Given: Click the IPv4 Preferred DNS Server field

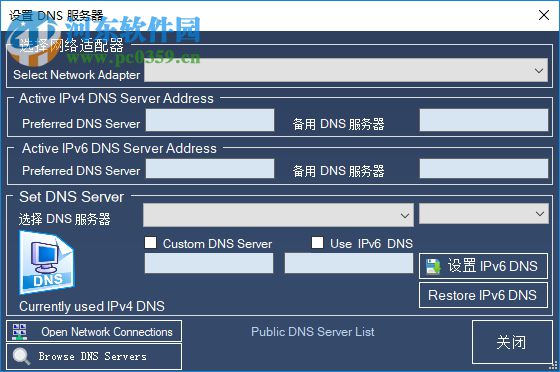Looking at the screenshot, I should 210,120.
